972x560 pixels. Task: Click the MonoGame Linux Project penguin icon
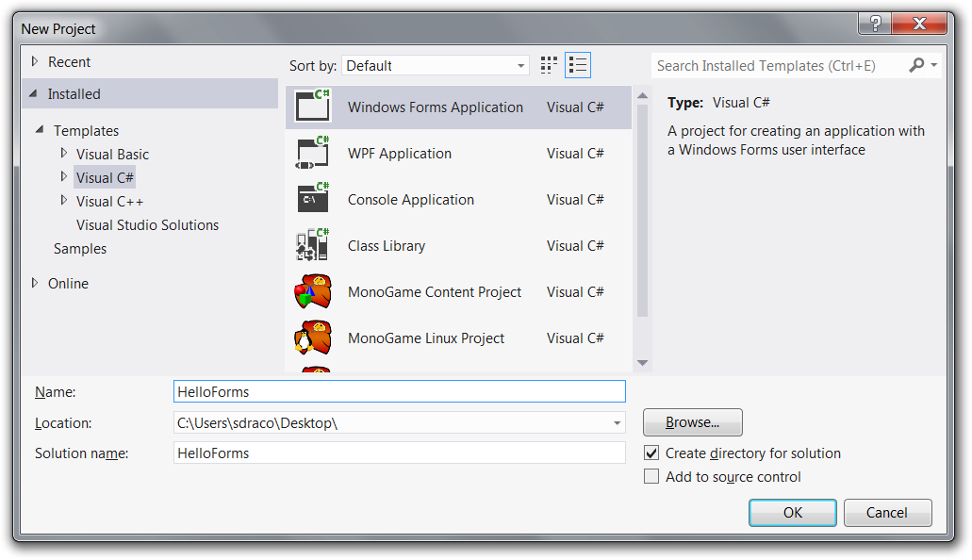[312, 338]
